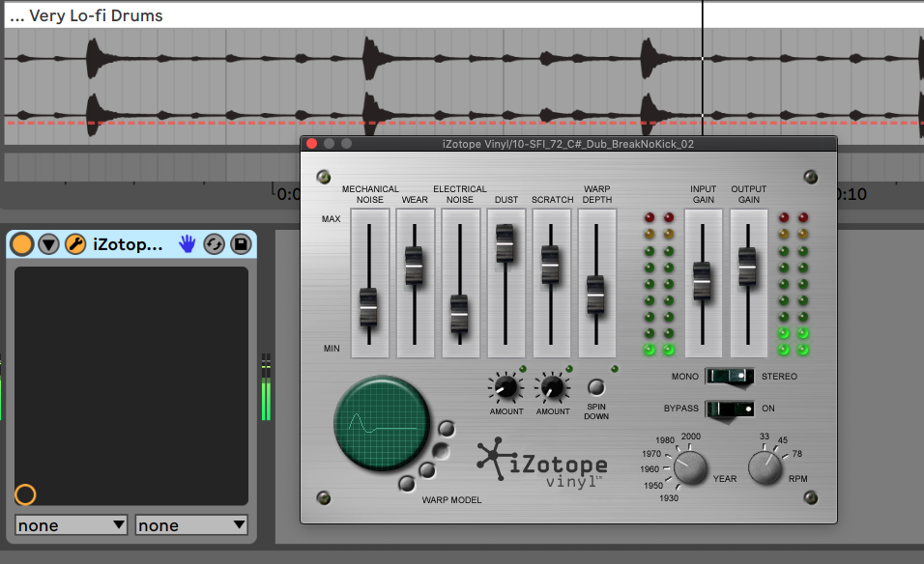Click the RPM label beside the knob
Viewport: 924px width, 564px height.
(798, 479)
